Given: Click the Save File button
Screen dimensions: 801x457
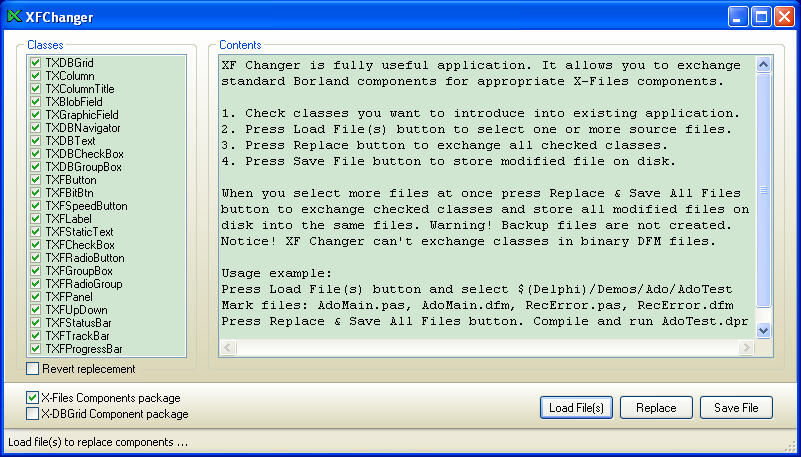Looking at the screenshot, I should coord(736,408).
